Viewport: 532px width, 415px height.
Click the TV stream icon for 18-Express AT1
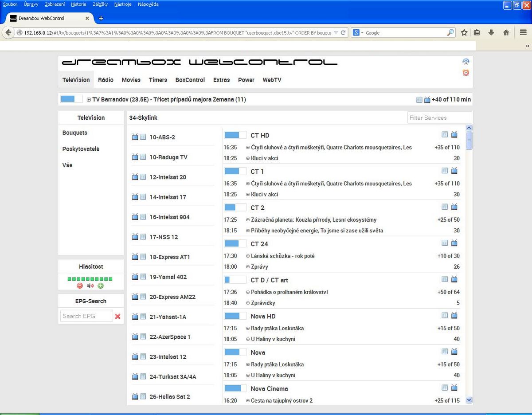135,257
